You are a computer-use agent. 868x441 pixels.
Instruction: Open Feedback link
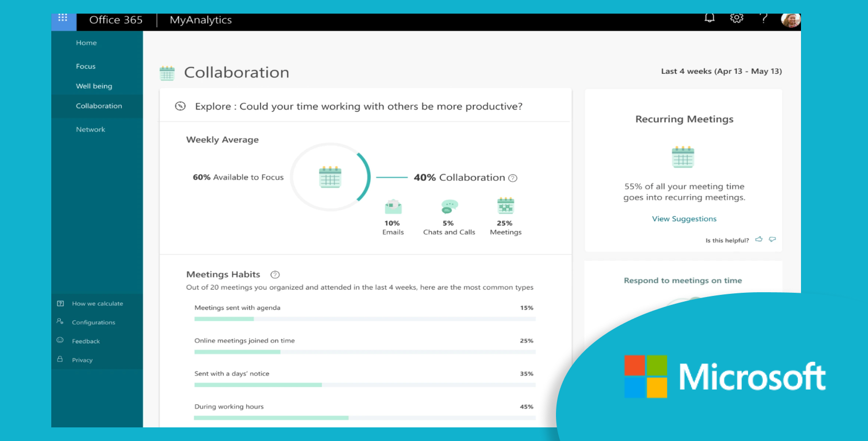pyautogui.click(x=86, y=341)
